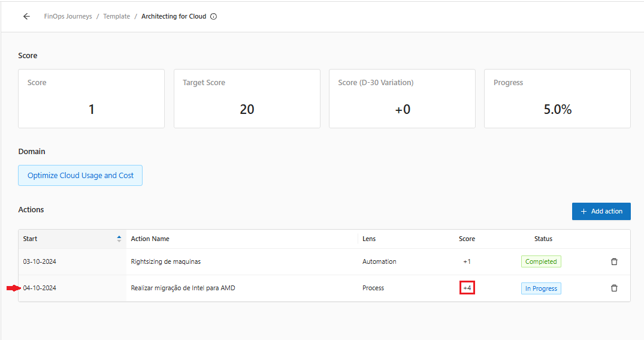Image resolution: width=644 pixels, height=340 pixels.
Task: Open the Template breadcrumb link
Action: [x=116, y=17]
